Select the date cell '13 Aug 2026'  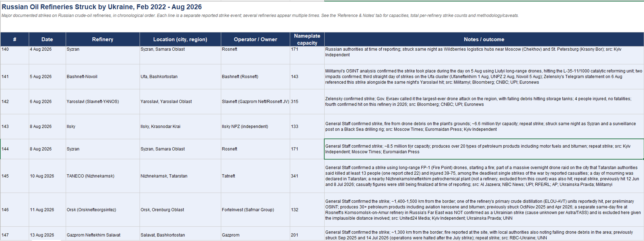[47, 234]
